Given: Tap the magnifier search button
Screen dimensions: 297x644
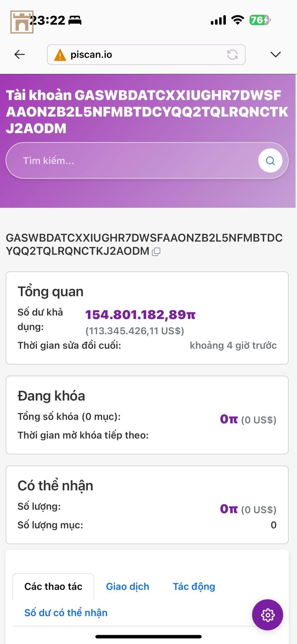Looking at the screenshot, I should (270, 161).
